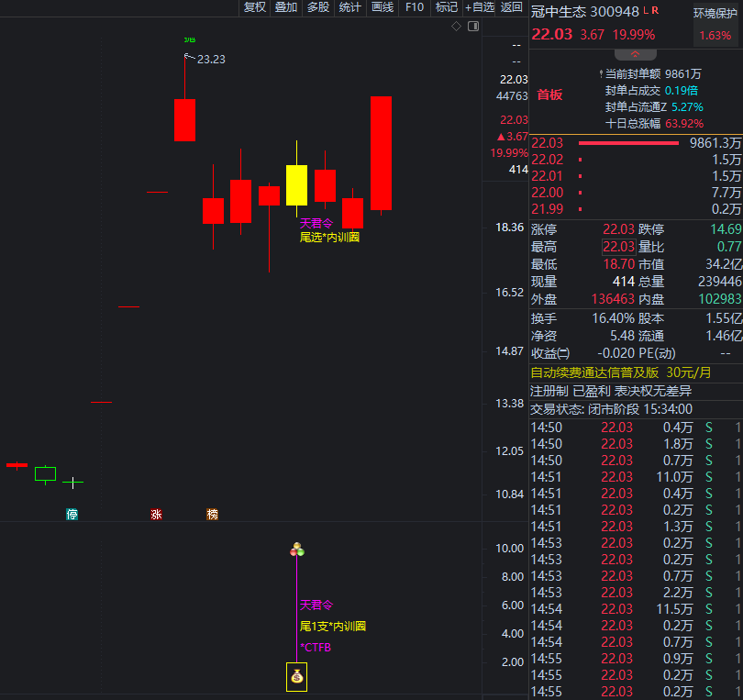Click the 返回 back button
The height and width of the screenshot is (700, 743).
pos(512,7)
